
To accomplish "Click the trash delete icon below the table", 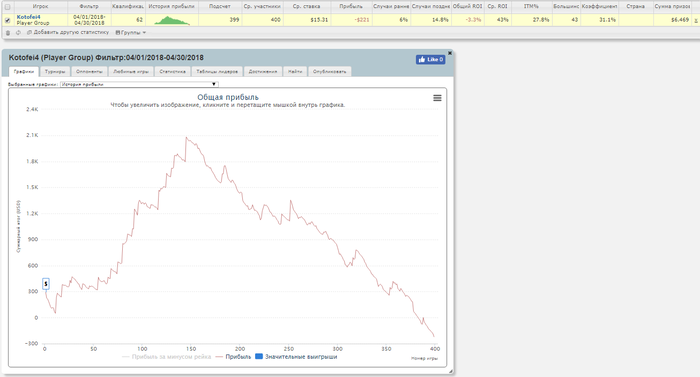I will [x=8, y=33].
